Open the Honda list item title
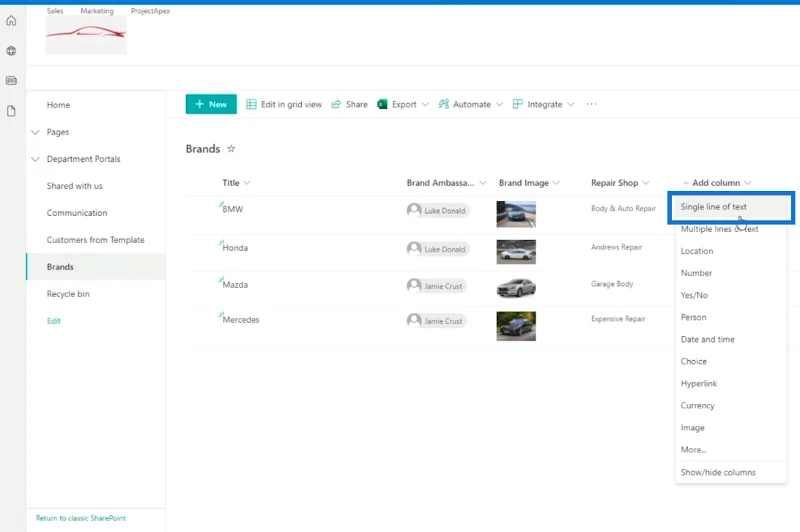Viewport: 800px width, 532px height. click(235, 248)
